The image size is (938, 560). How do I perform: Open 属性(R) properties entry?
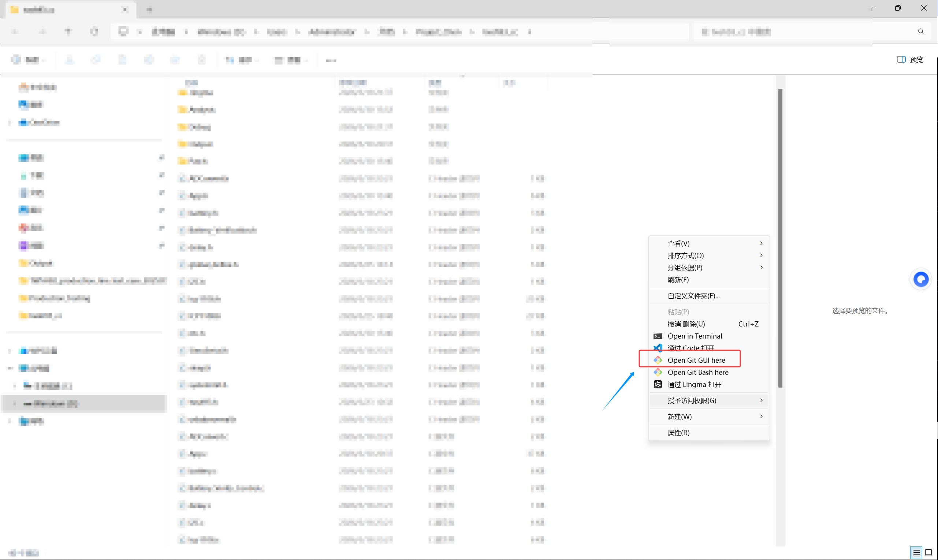click(678, 433)
